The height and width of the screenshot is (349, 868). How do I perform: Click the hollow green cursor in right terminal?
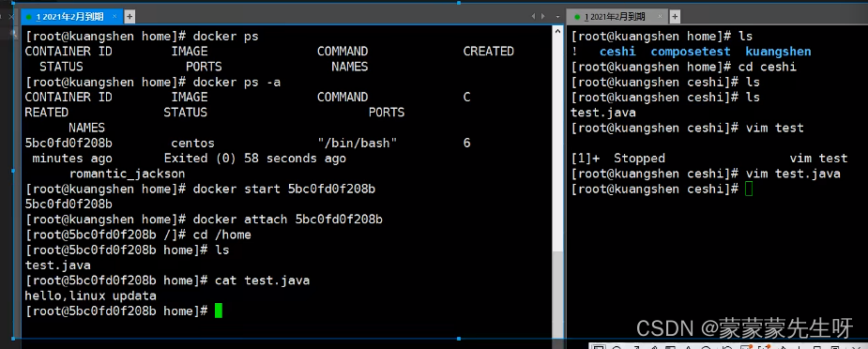749,190
